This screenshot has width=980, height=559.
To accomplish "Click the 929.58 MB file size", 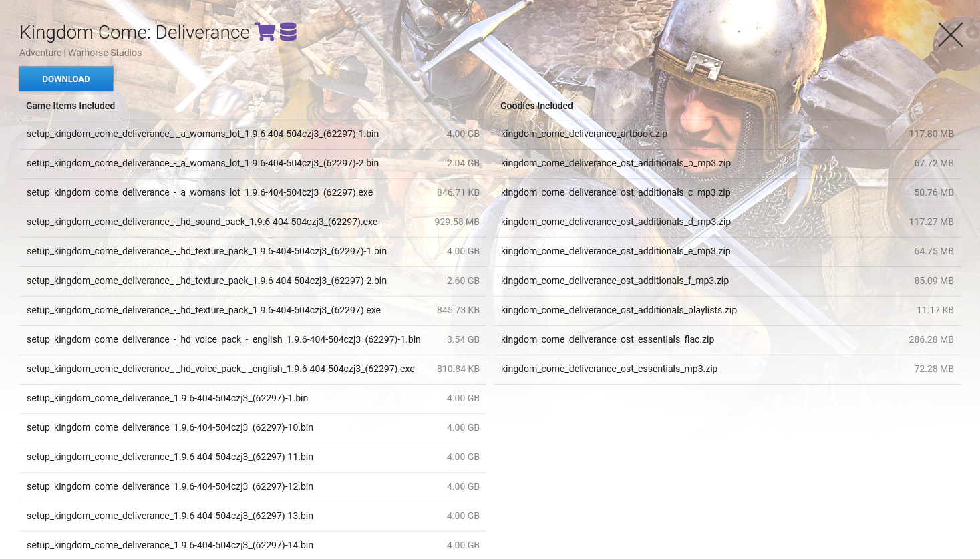I will click(x=457, y=222).
